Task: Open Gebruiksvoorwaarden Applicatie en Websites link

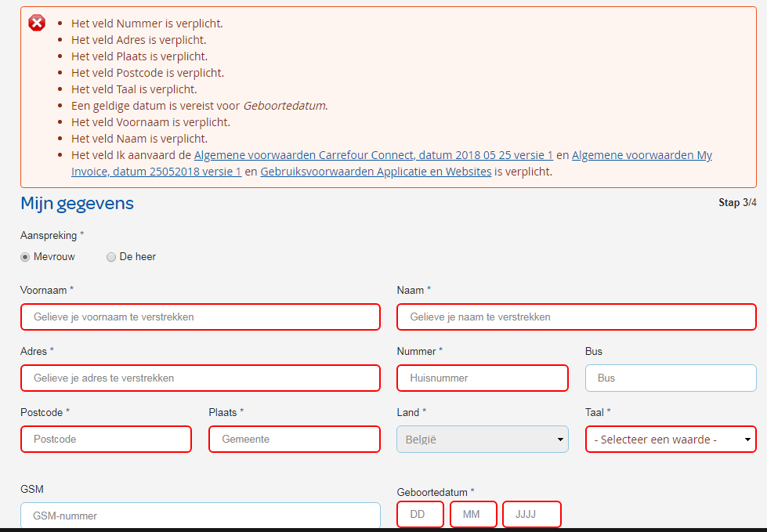Action: [375, 172]
